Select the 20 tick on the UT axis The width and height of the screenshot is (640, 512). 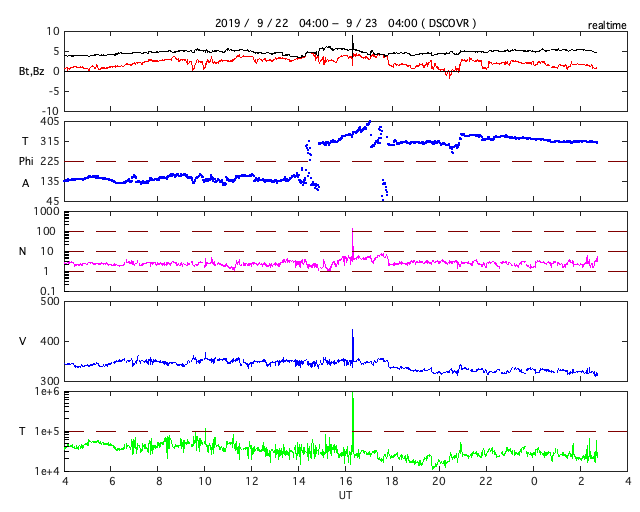[x=440, y=481]
